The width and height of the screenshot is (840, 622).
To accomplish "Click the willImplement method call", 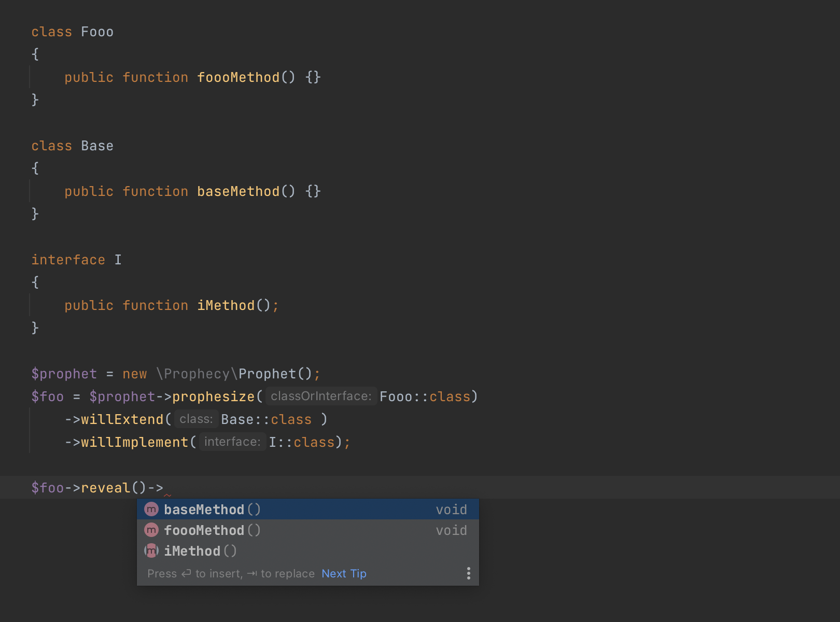I will 134,443.
